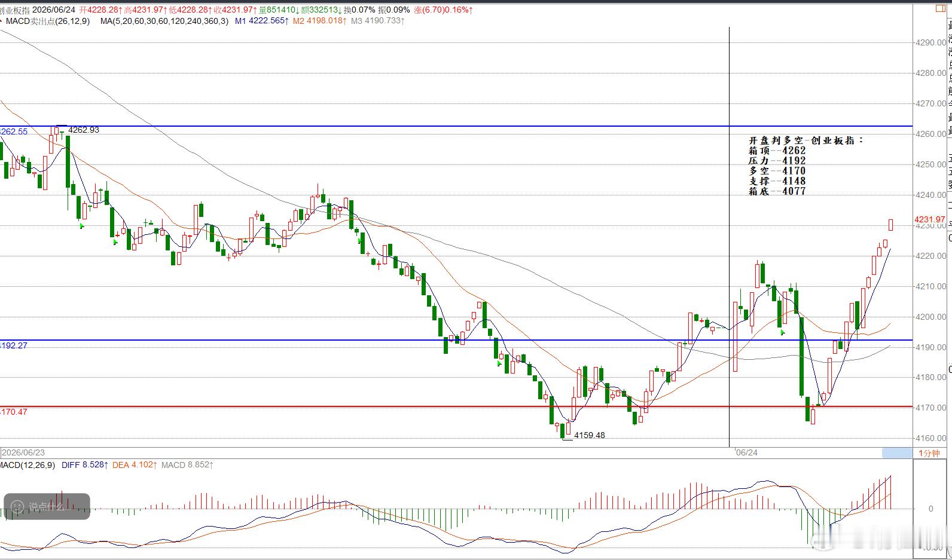Click the MACD(12,26,9) sub-chart label
Viewport: 952px width, 560px height.
28,465
